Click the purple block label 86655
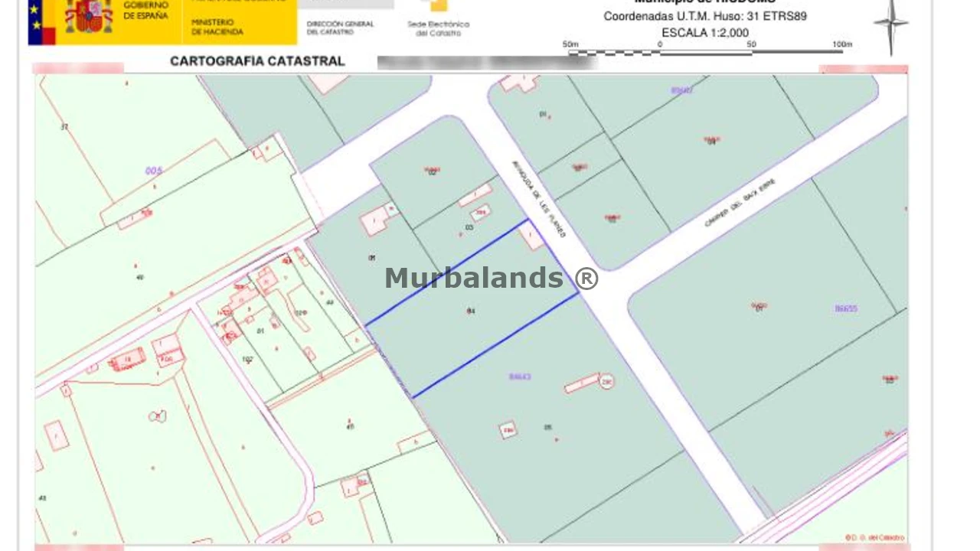The height and width of the screenshot is (551, 980). (845, 308)
